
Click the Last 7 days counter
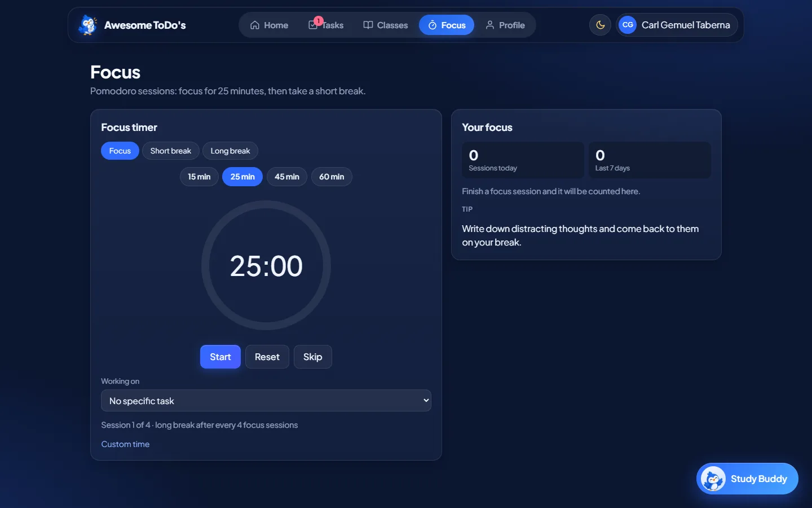coord(650,160)
